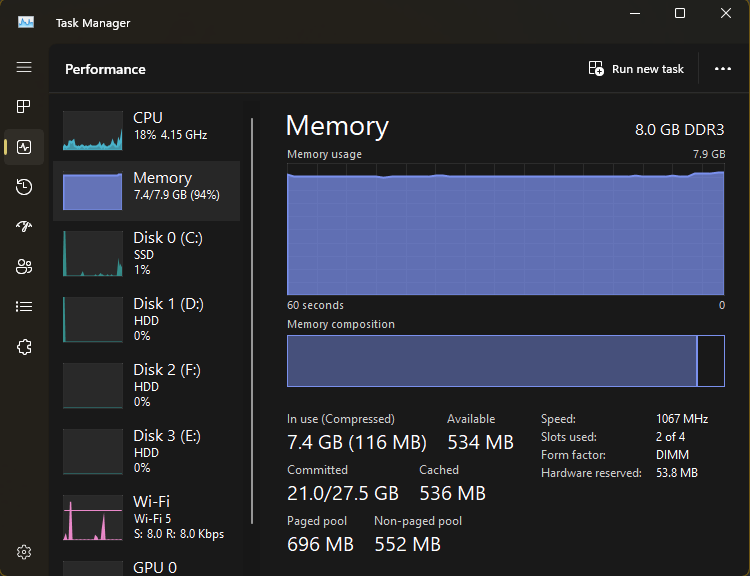Click the '60 seconds' axis label
This screenshot has height=576, width=750.
click(x=315, y=305)
